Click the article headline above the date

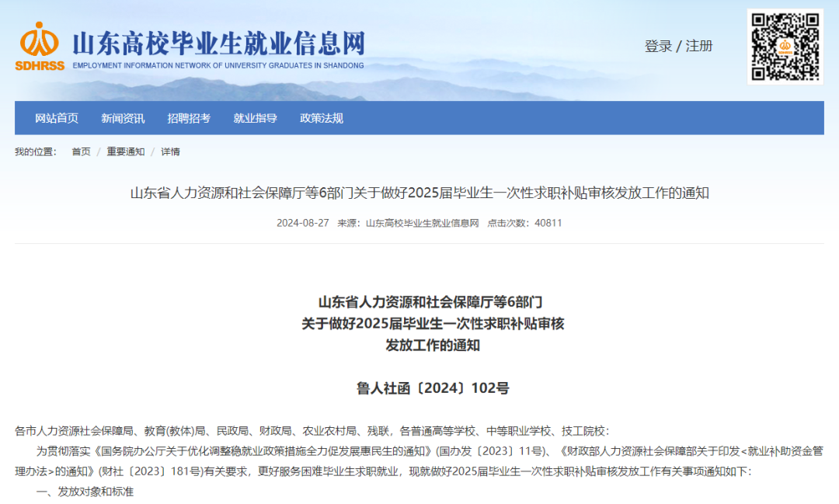click(419, 193)
